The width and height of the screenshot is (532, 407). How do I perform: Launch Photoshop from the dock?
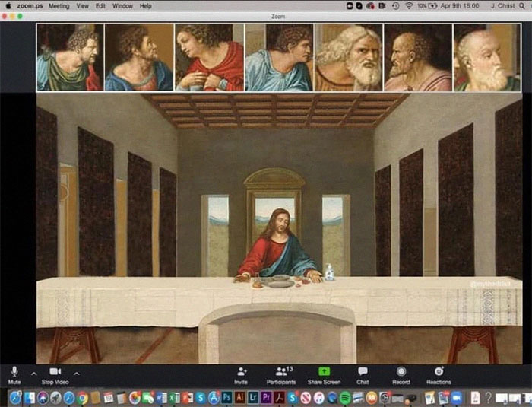(x=226, y=397)
